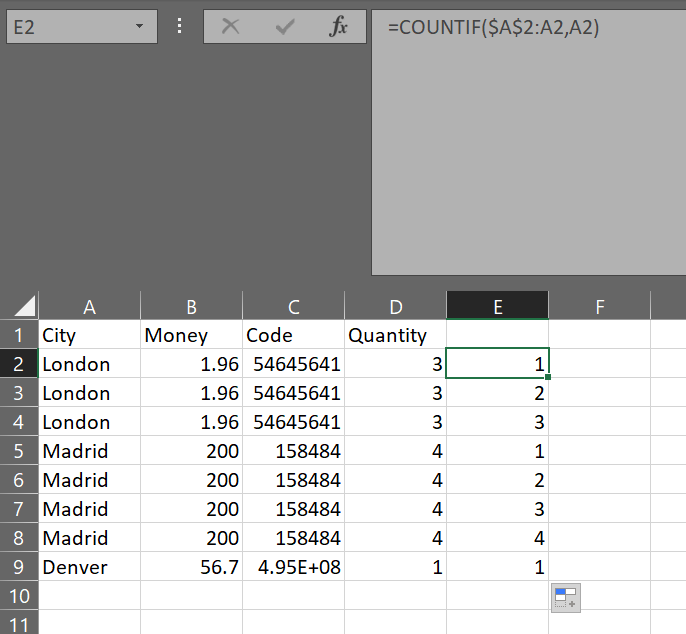The image size is (686, 634).
Task: Select the Madrid cell in row 7
Action: click(90, 508)
